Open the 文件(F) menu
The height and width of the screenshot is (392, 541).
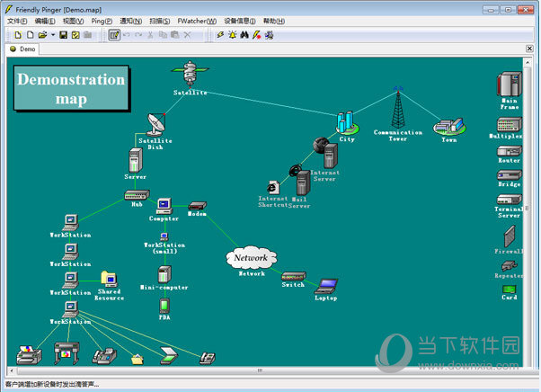[x=17, y=21]
